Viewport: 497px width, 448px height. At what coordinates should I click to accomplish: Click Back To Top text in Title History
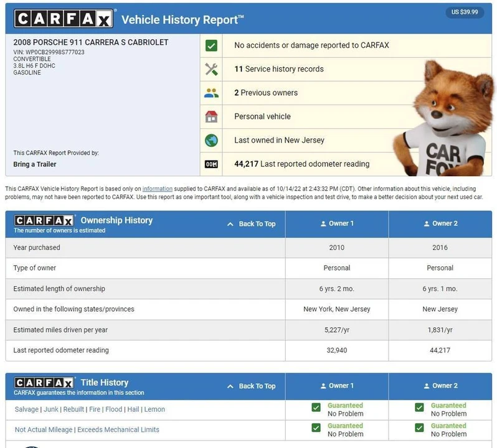pos(257,386)
